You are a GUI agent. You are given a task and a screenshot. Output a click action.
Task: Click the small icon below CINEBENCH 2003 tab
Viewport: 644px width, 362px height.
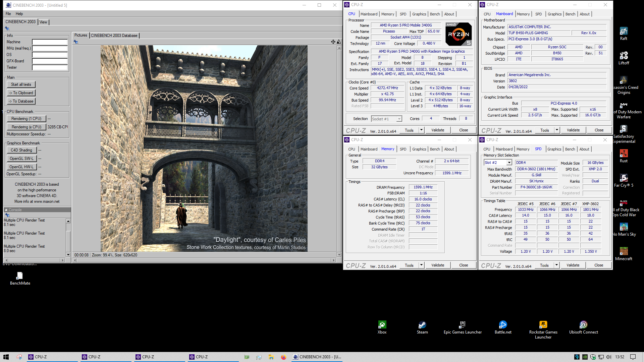pos(7,28)
